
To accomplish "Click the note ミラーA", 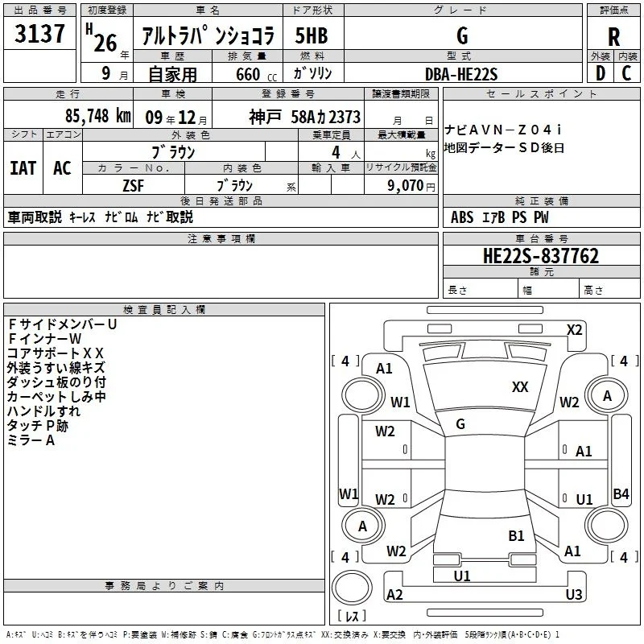I will (31, 440).
